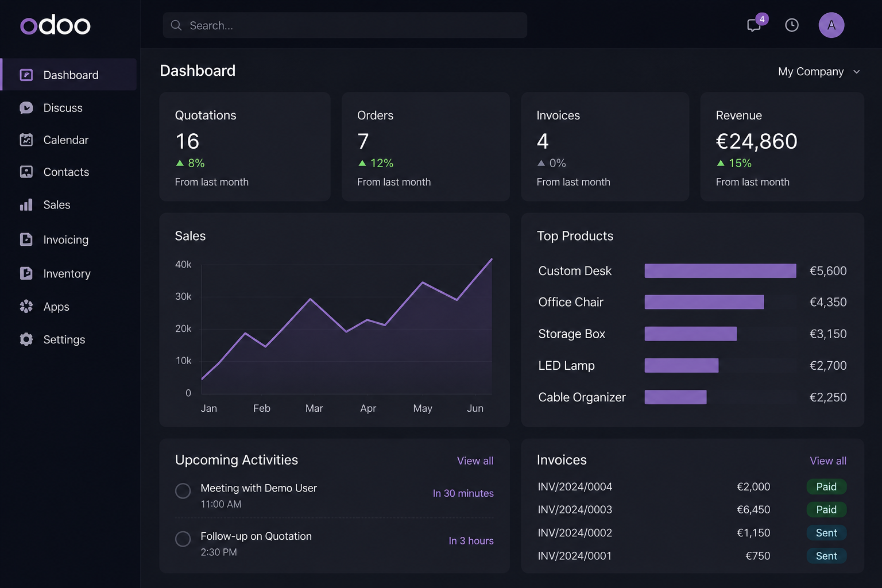Select the Calendar sidebar icon
This screenshot has width=882, height=588.
pos(26,140)
